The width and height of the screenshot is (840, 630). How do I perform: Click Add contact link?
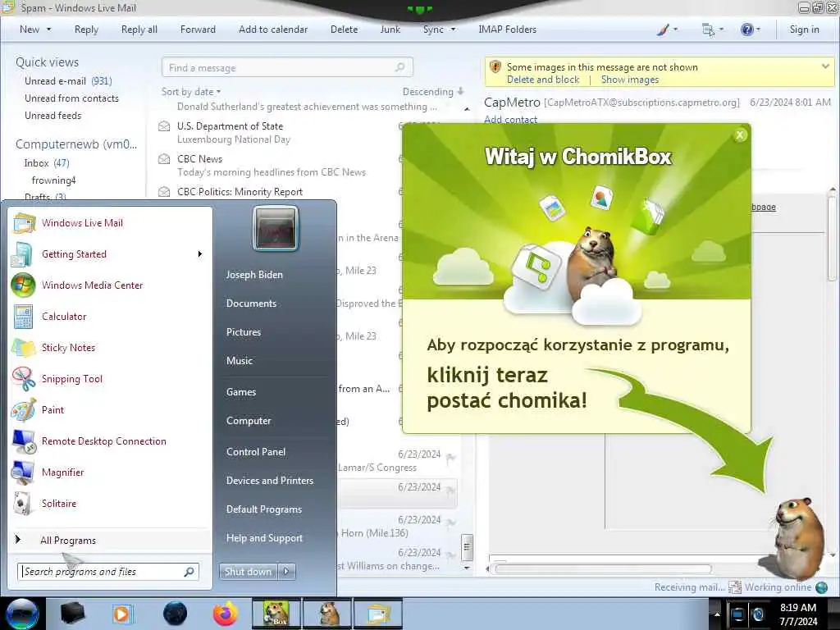[510, 120]
